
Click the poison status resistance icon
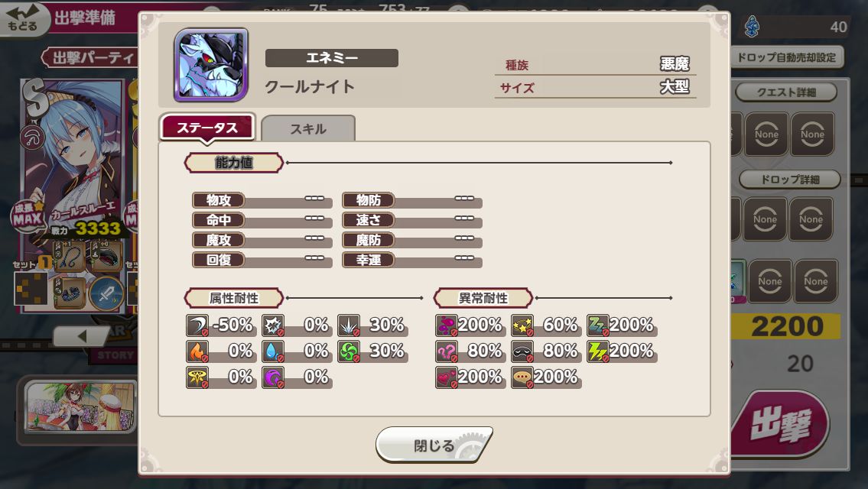[x=446, y=325]
